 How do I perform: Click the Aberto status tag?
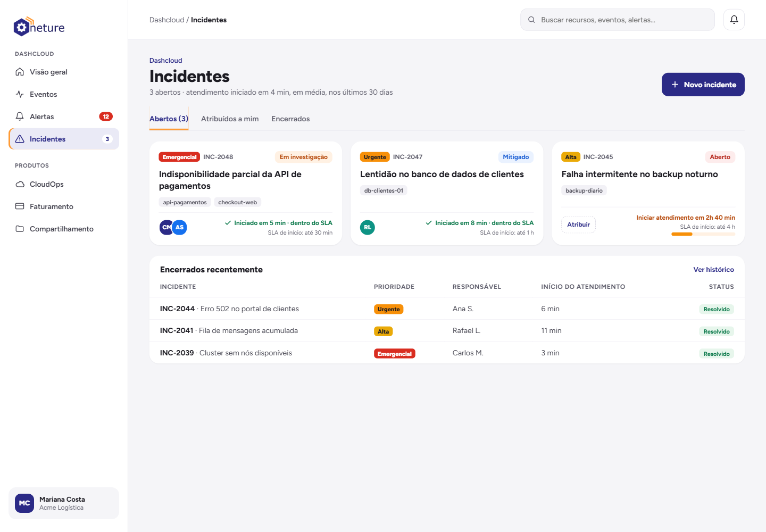720,157
